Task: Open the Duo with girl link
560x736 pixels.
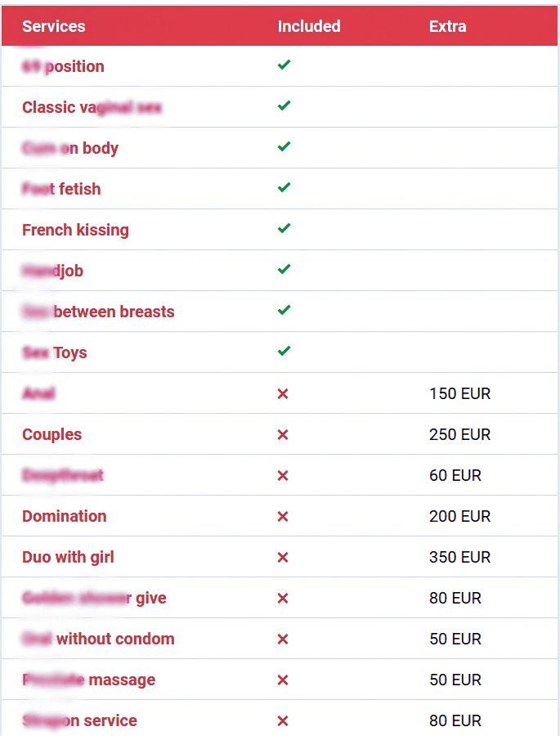Action: click(69, 557)
